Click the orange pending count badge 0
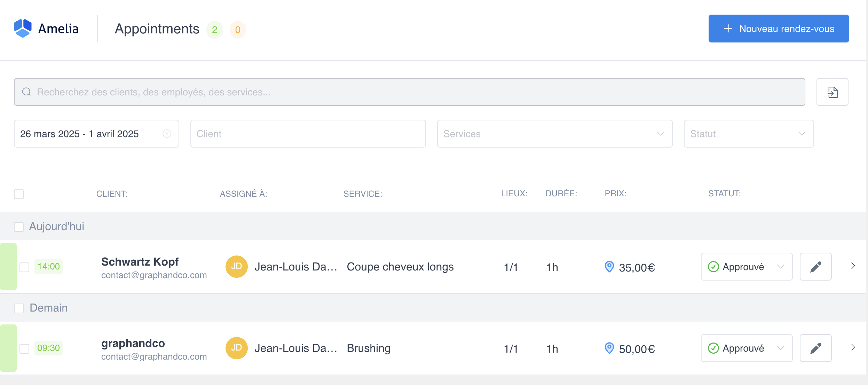This screenshot has width=868, height=385. tap(238, 30)
